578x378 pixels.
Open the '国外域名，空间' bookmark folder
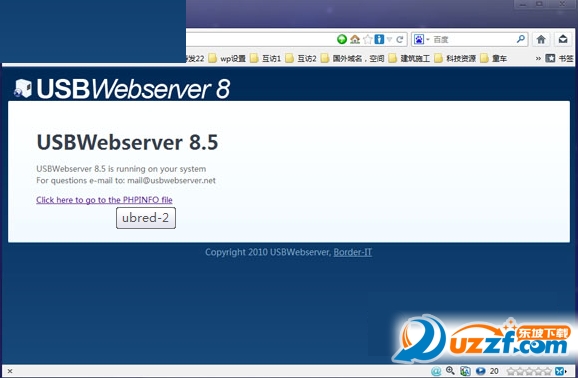[x=352, y=58]
